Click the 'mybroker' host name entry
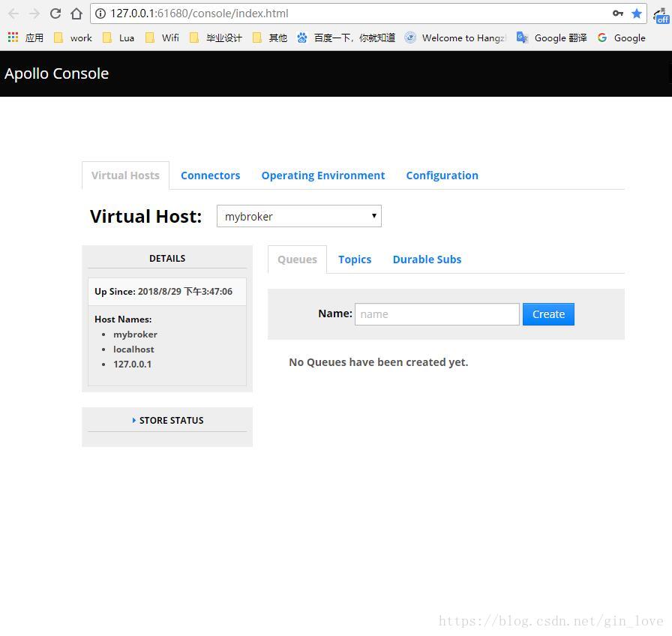Viewport: 672px width, 636px height. 136,334
